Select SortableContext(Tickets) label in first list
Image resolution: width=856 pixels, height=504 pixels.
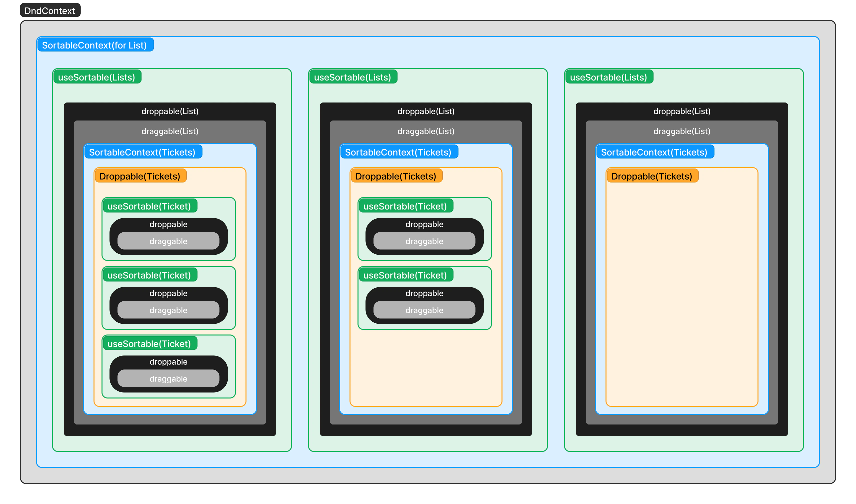point(142,152)
